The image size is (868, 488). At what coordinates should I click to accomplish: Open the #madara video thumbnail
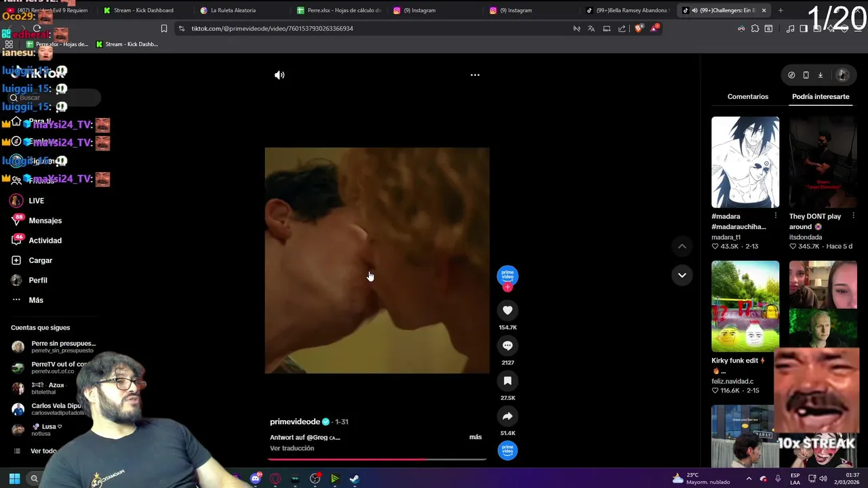tap(745, 162)
